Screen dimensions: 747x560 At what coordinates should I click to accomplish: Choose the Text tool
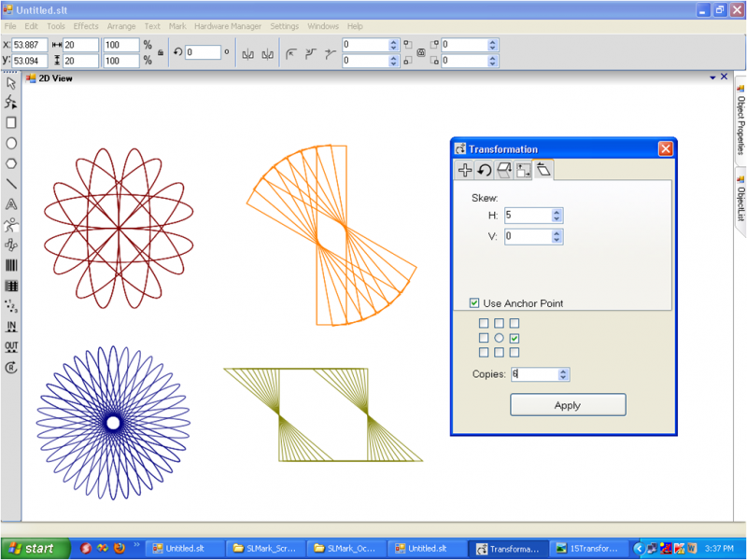coord(11,204)
